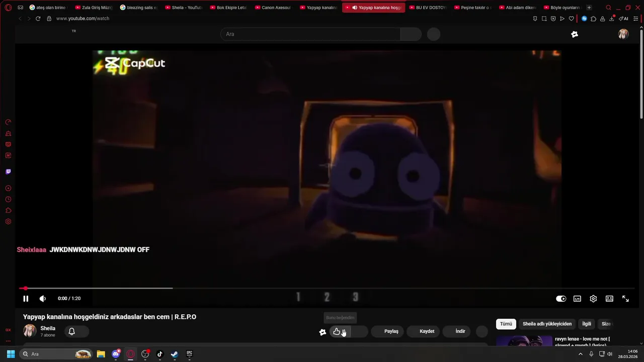644x362 pixels.
Task: Open the Windows Start button
Action: [11, 354]
